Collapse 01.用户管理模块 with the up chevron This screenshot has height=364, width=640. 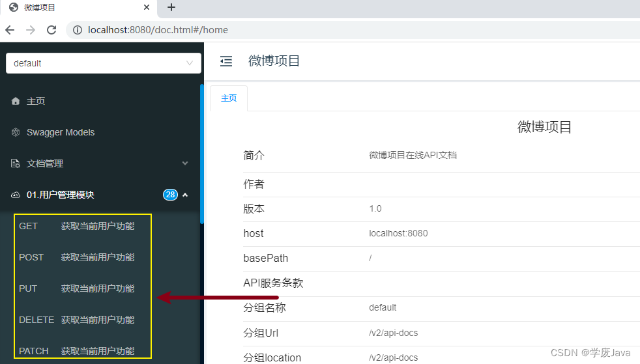[185, 195]
